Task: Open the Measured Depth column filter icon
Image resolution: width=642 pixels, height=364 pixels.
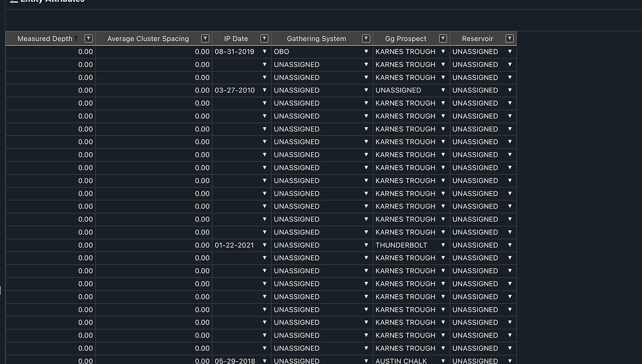Action: pos(88,39)
